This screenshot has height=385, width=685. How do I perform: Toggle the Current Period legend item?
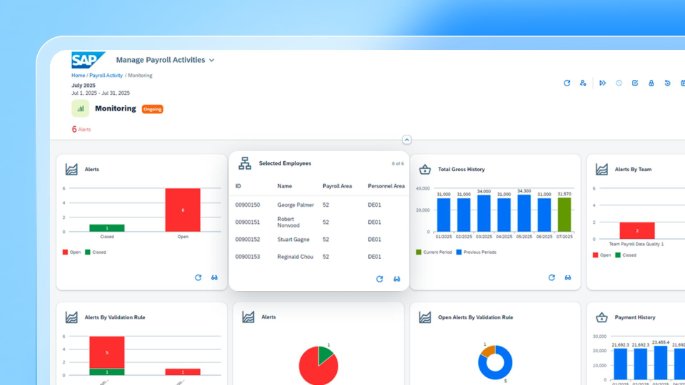[x=434, y=252]
